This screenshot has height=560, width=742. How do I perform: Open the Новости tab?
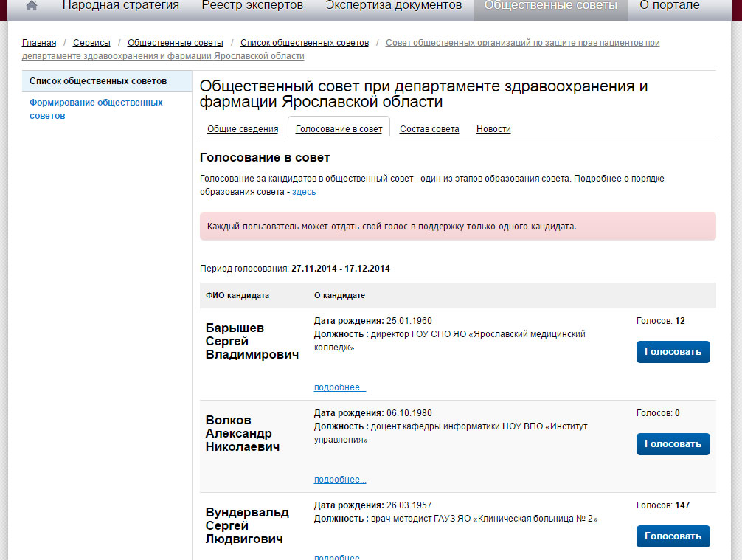[x=493, y=129]
